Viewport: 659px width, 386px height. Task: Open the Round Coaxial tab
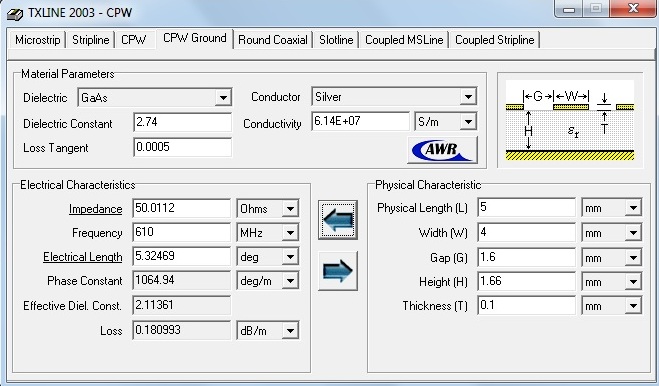coord(273,40)
